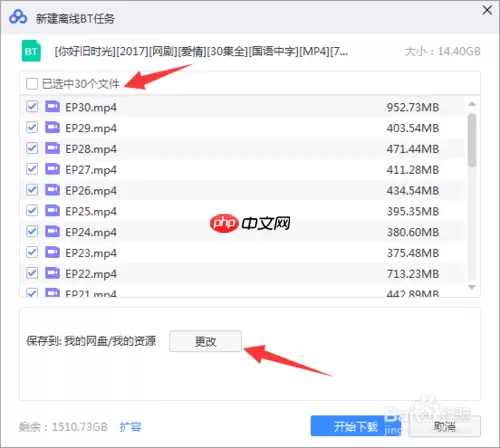This screenshot has width=500, height=448.
Task: Uncheck the EP26.mp4 checkbox
Action: click(32, 190)
